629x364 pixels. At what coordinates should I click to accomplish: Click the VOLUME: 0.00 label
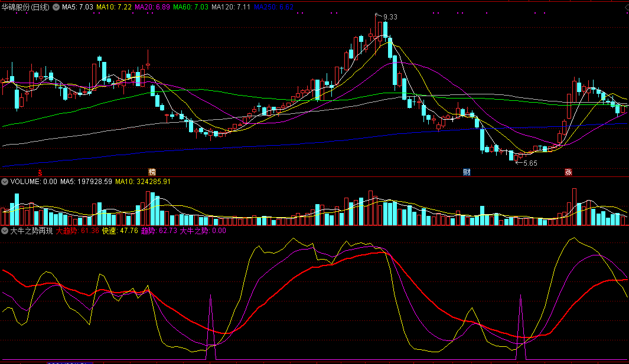[x=34, y=182]
